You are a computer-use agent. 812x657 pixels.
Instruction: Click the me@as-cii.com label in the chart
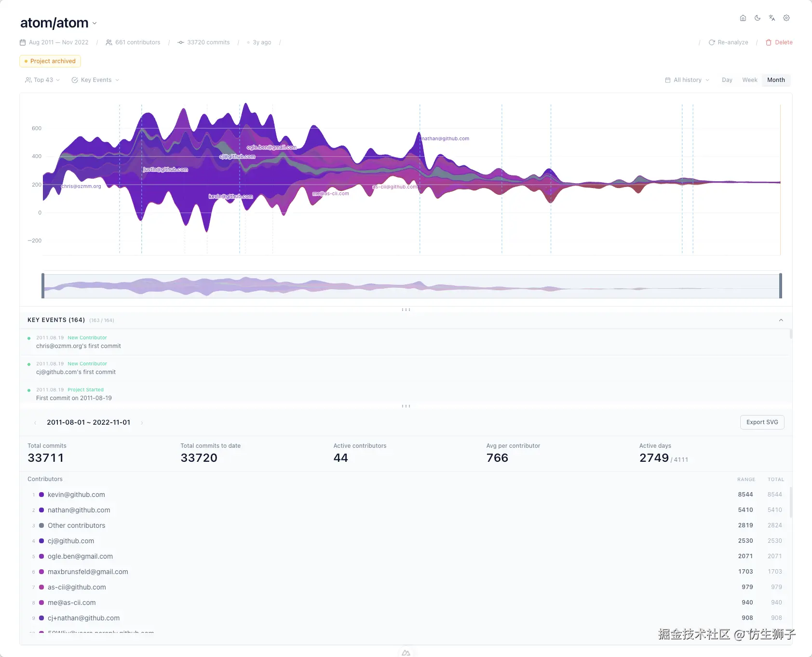point(331,194)
